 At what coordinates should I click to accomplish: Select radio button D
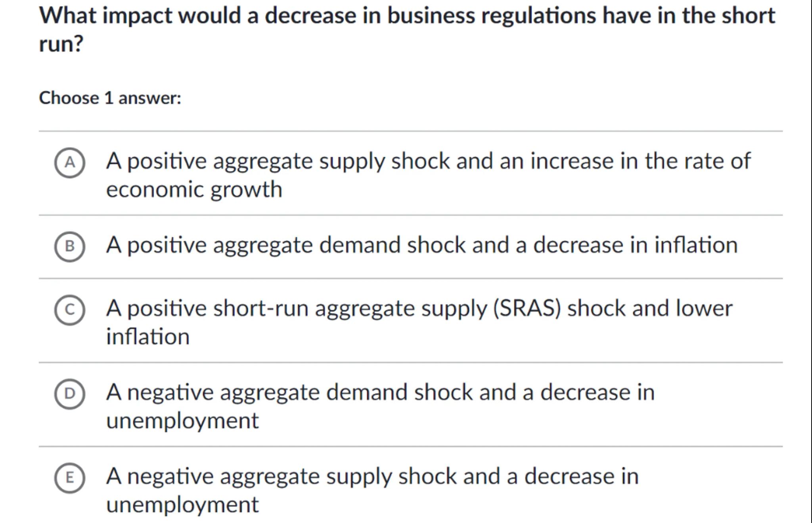[x=70, y=394]
